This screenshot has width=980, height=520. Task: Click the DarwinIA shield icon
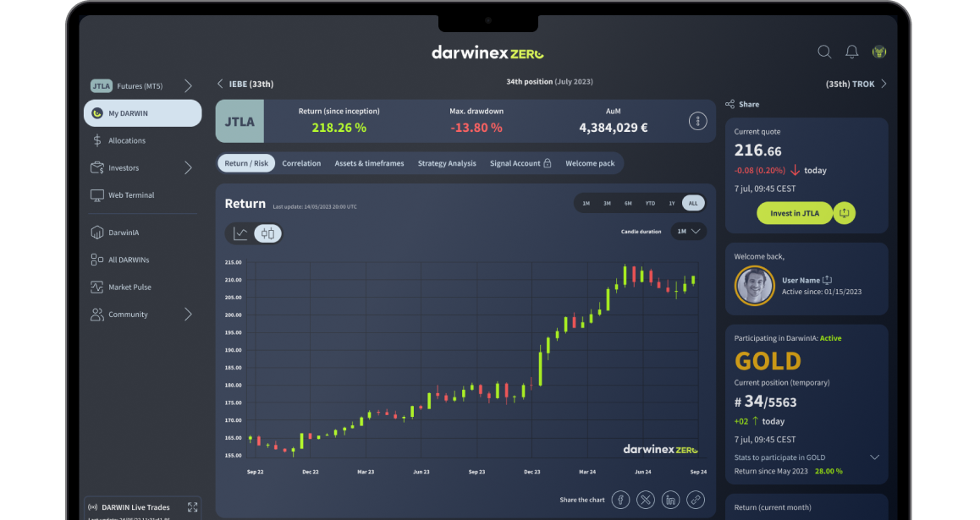pos(96,233)
